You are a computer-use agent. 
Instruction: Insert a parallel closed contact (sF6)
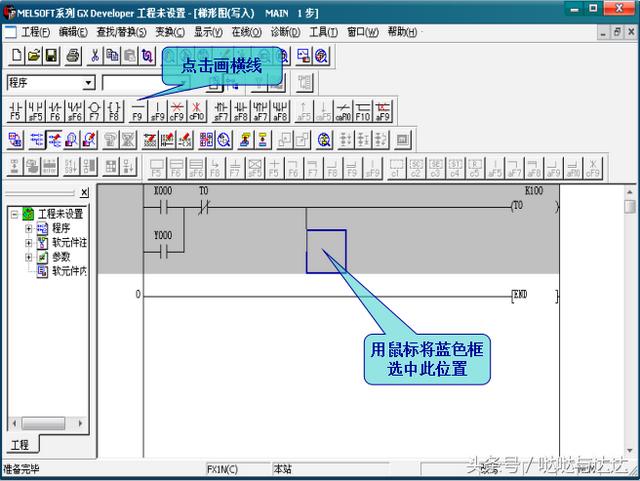75,111
